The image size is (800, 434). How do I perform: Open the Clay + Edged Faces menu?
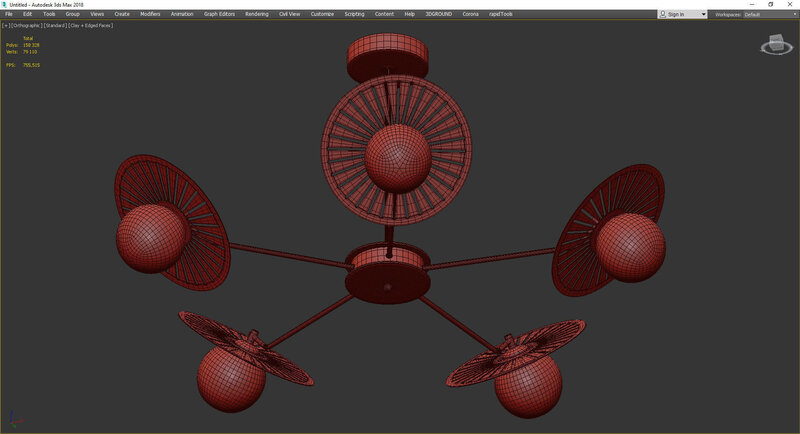coord(90,25)
